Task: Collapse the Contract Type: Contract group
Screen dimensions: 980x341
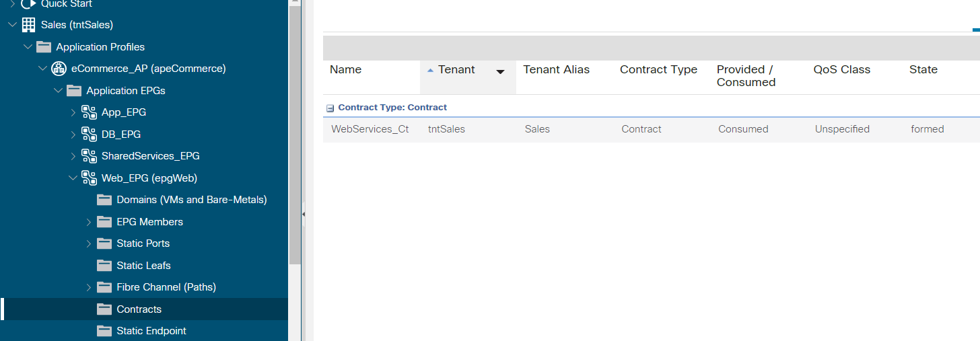Action: [x=330, y=108]
